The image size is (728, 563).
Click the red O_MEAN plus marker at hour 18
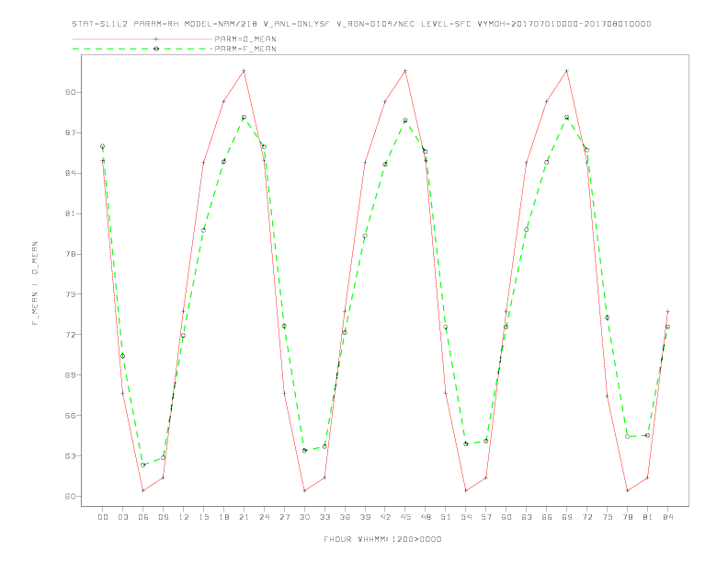(x=223, y=101)
